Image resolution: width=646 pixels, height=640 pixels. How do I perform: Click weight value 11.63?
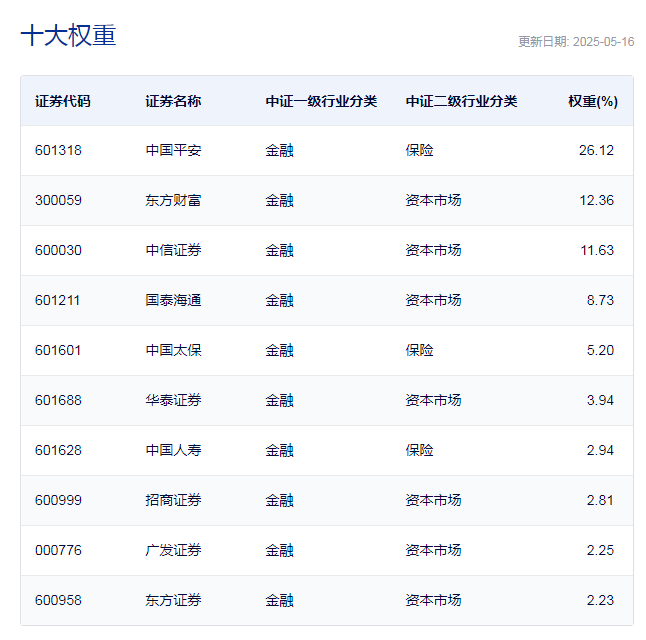597,250
